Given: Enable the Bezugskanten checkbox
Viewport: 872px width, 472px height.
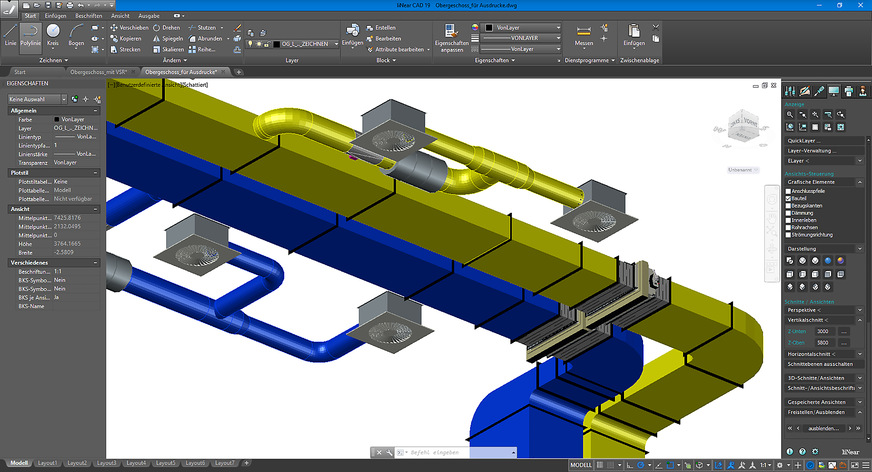Looking at the screenshot, I should point(788,206).
